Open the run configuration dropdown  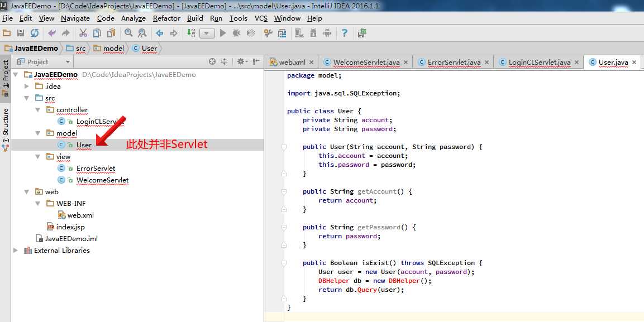pyautogui.click(x=207, y=33)
